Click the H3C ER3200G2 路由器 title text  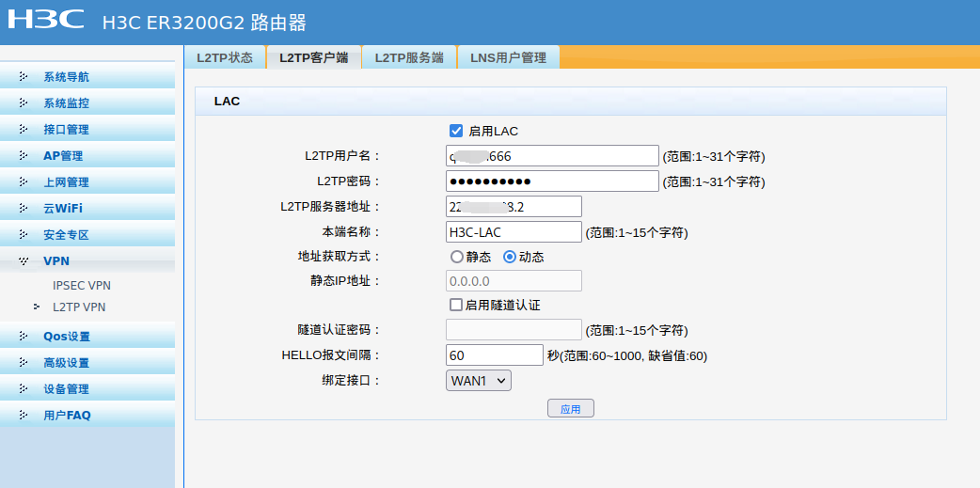coord(204,23)
